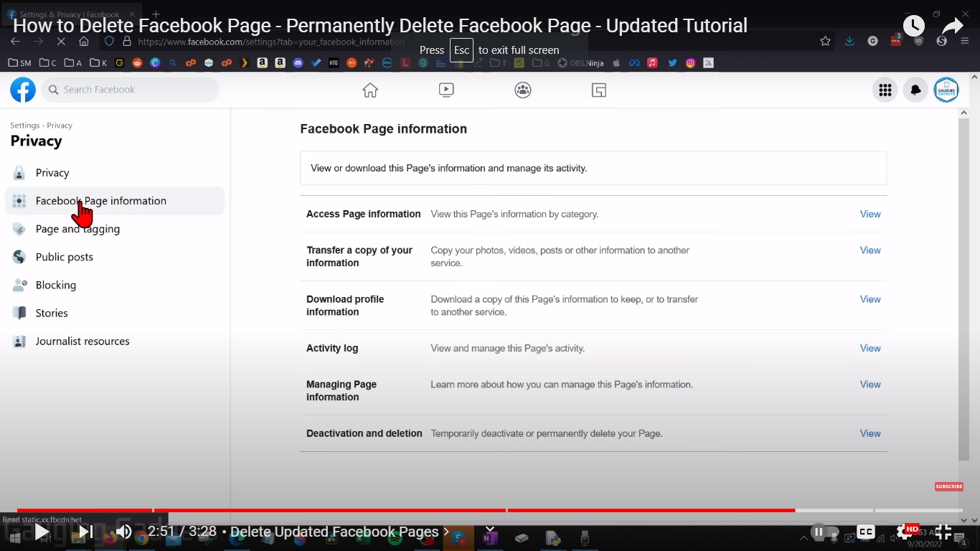Click the Search Facebook field
The image size is (980, 551).
[x=129, y=89]
